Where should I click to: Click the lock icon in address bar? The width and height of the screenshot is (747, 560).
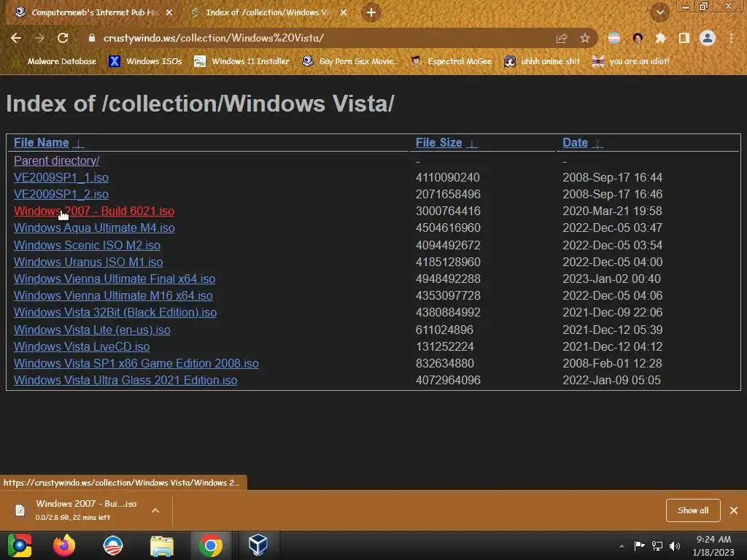[x=92, y=38]
